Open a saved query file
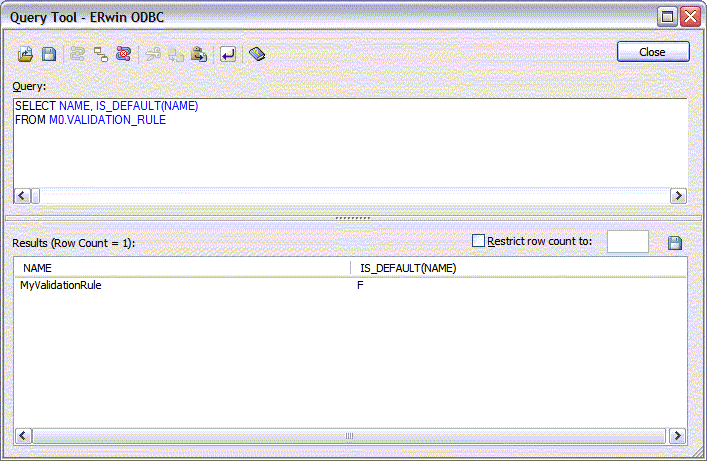This screenshot has height=461, width=707. point(25,55)
